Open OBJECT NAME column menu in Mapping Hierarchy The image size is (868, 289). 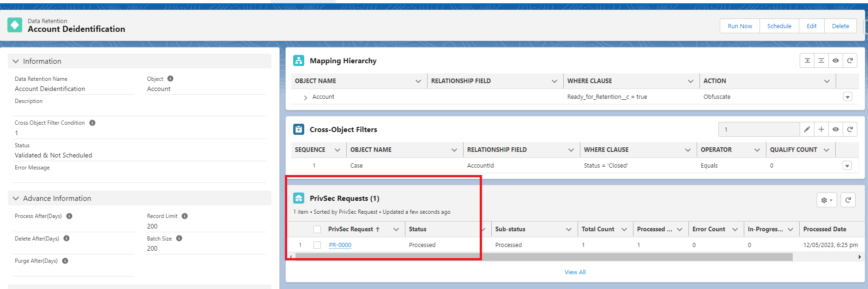point(418,81)
